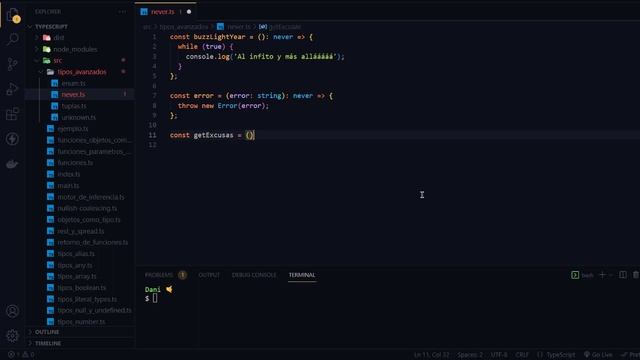The width and height of the screenshot is (640, 360).
Task: Open the Manage gear icon
Action: 13,336
